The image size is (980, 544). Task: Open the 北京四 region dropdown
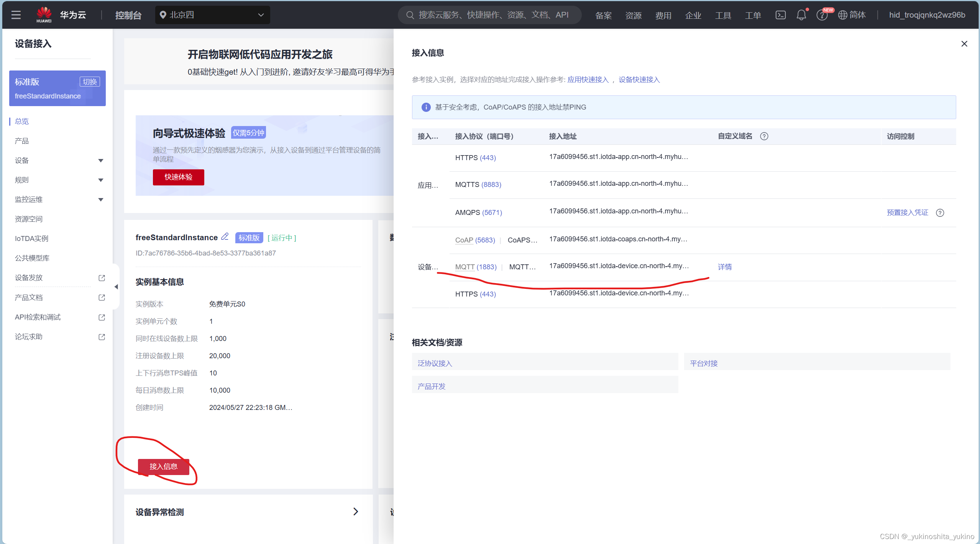(212, 15)
